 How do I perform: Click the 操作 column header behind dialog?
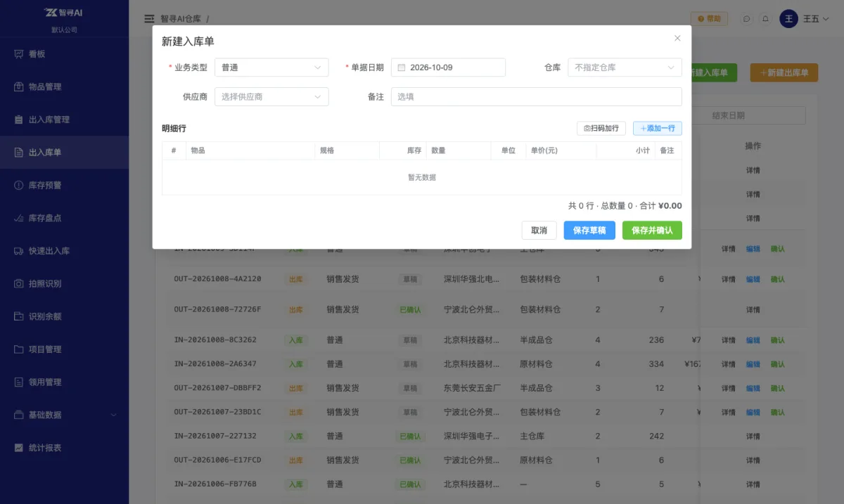tap(753, 146)
